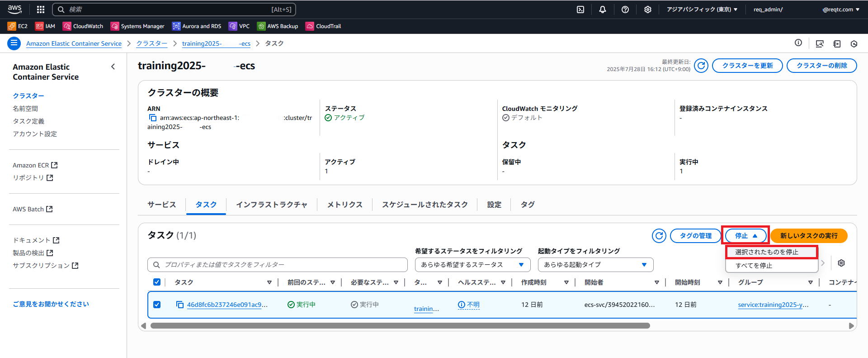Choose すべてを停止 menu item
This screenshot has width=868, height=358.
tap(772, 266)
